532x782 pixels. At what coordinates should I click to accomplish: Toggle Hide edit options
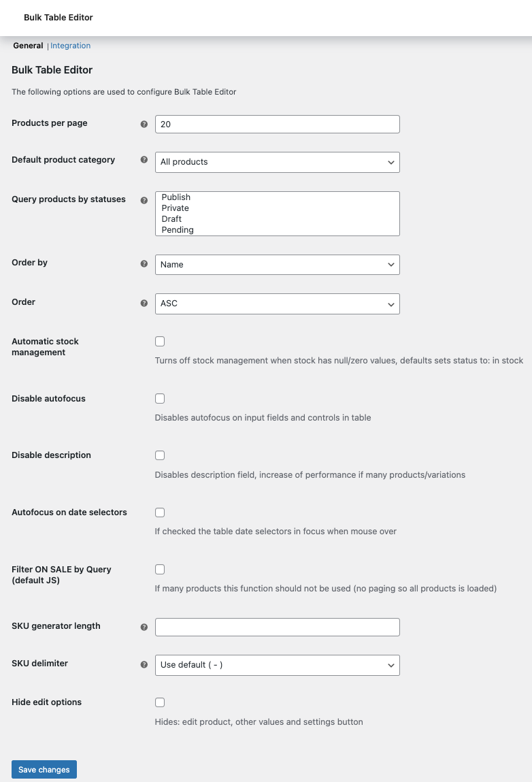tap(159, 702)
